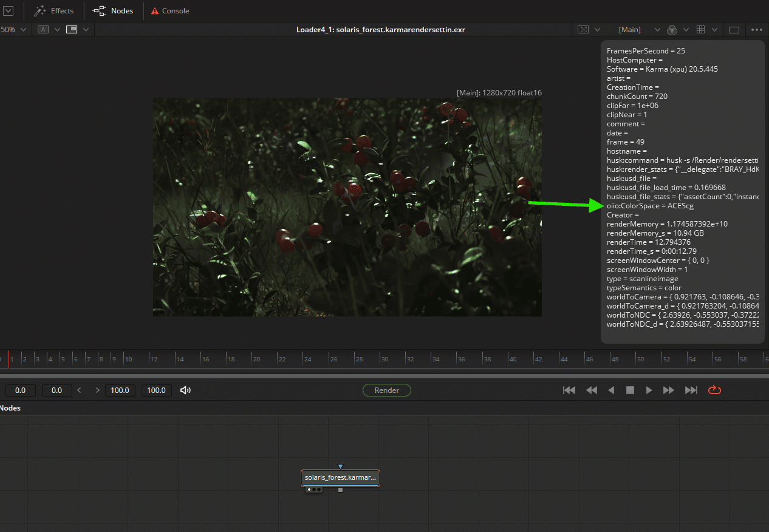Select the split view comparison icon
This screenshot has height=532, width=769.
coord(72,29)
